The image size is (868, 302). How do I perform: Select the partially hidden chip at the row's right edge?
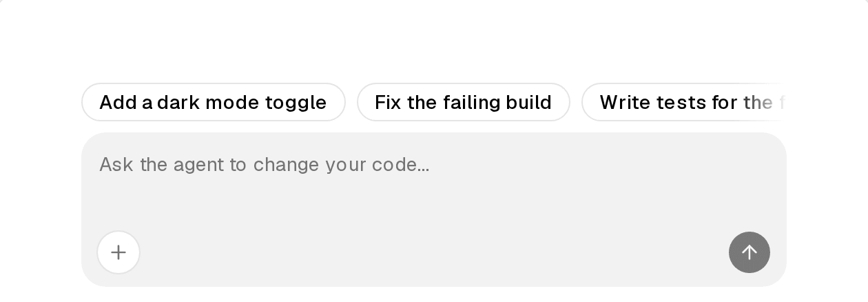coord(684,102)
